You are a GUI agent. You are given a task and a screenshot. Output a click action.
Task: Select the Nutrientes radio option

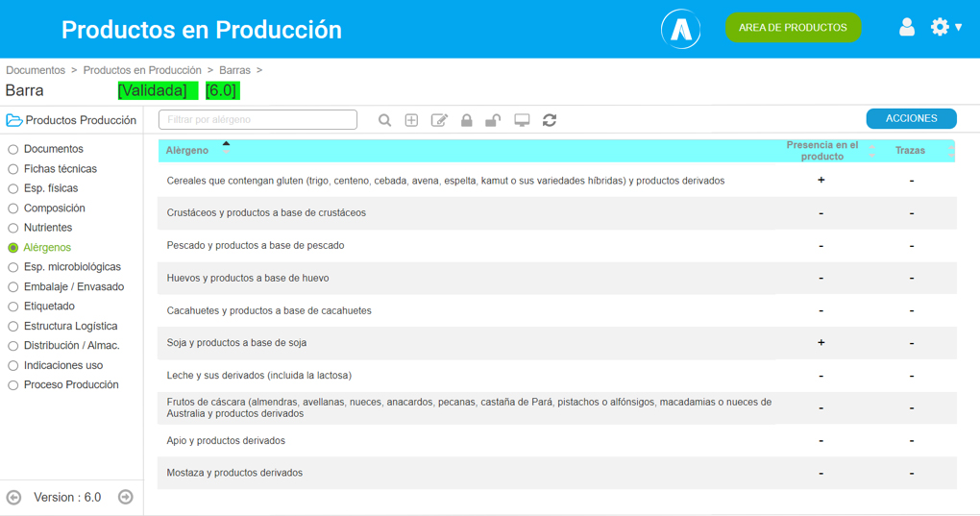click(x=13, y=228)
